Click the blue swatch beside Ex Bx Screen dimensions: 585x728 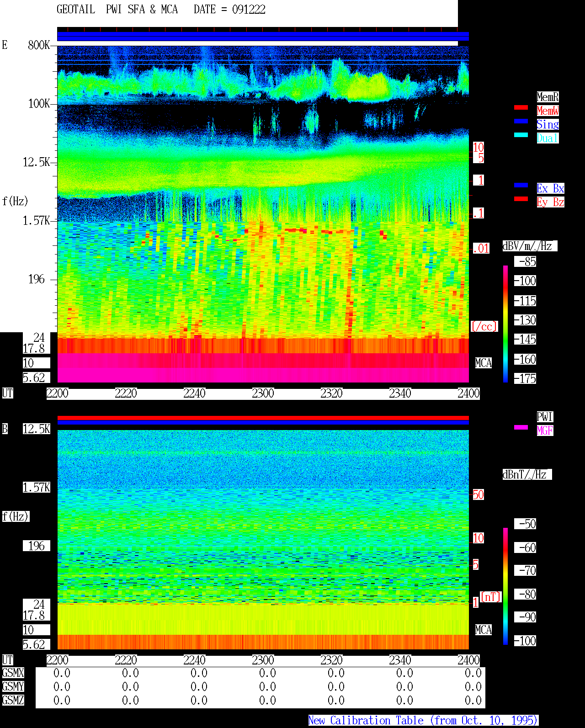[x=521, y=185]
